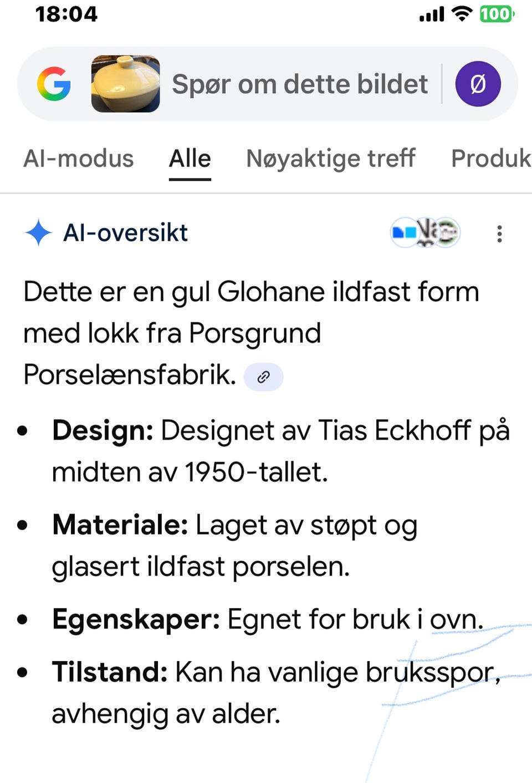The height and width of the screenshot is (783, 532).
Task: Open the three-dot menu for AI-oversikt
Action: 499,234
